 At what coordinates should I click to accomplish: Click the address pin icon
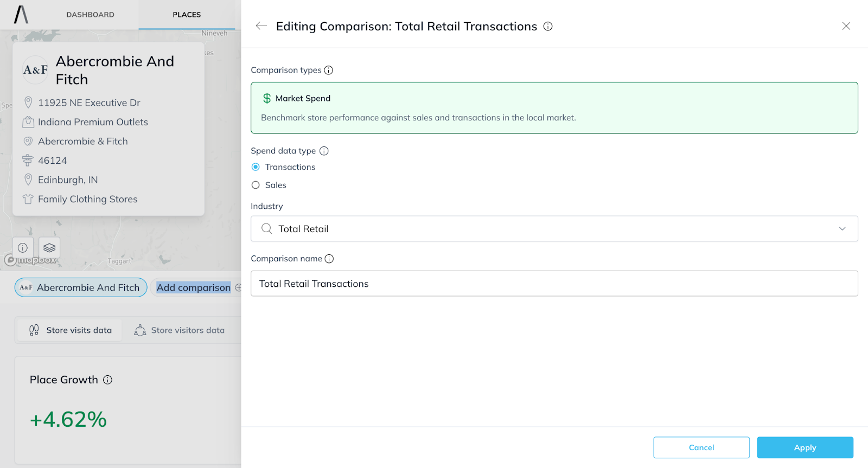28,102
